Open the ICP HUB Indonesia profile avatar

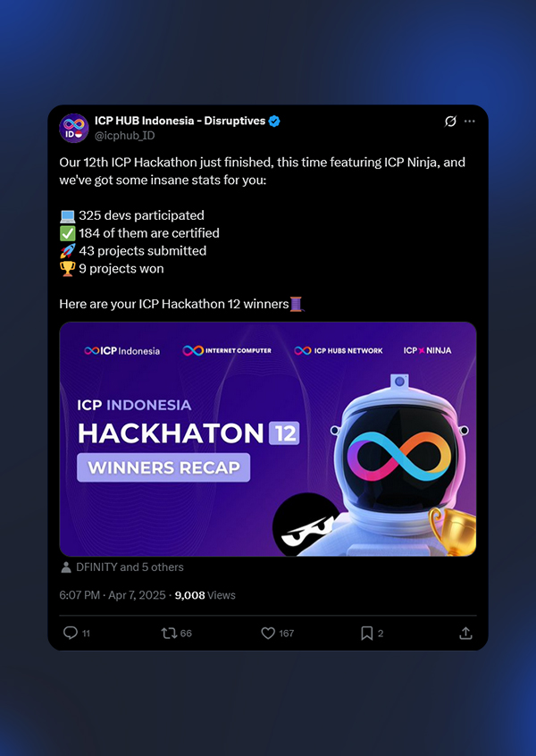coord(73,128)
